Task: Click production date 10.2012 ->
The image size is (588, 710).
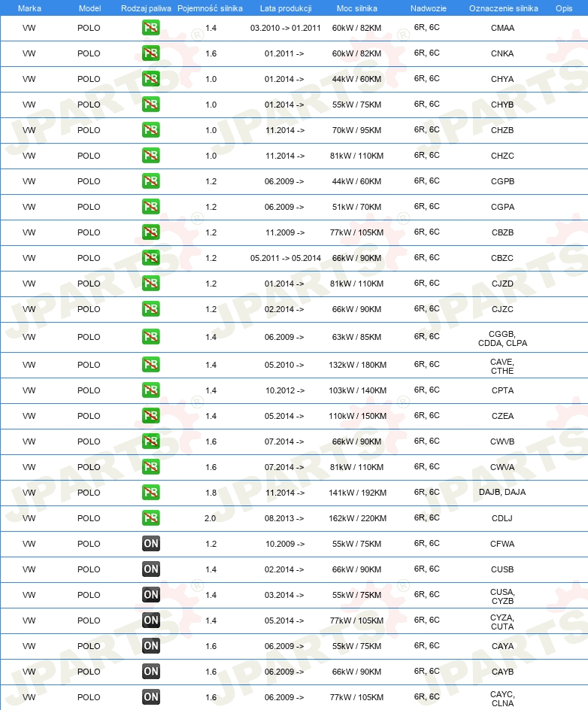Action: click(x=285, y=390)
